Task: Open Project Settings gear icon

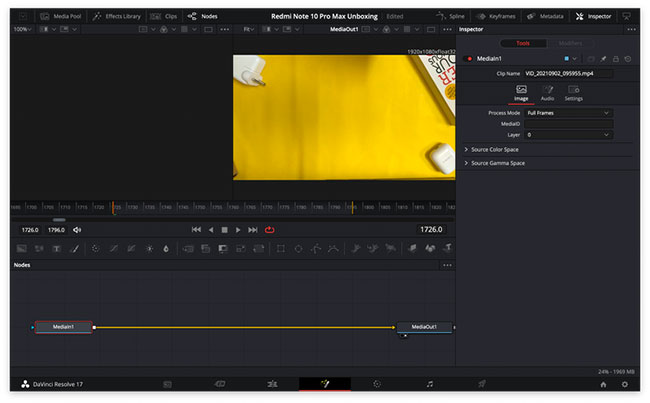Action: tap(625, 384)
